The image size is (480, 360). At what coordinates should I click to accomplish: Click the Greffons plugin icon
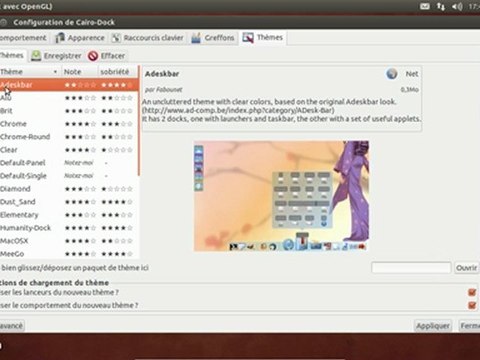pyautogui.click(x=196, y=38)
